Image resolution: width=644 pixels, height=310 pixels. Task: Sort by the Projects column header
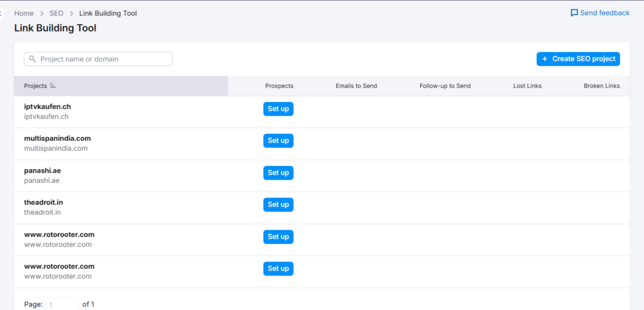[121, 86]
